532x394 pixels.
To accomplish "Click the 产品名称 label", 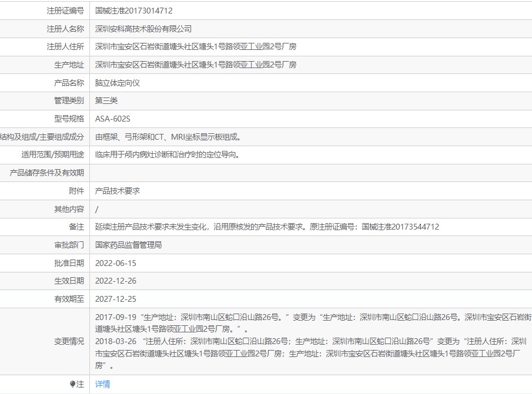I will tap(69, 83).
